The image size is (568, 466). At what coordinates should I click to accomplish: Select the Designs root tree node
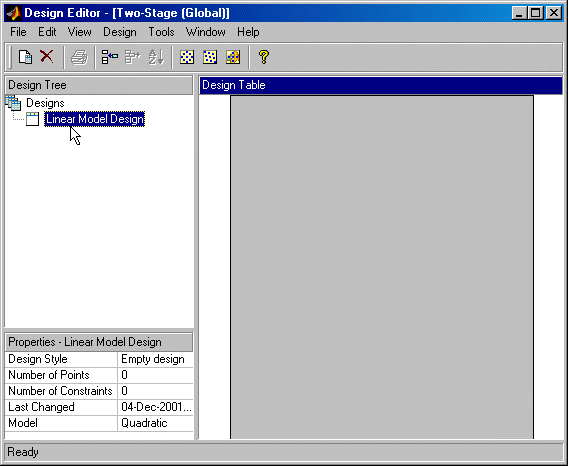(x=45, y=103)
